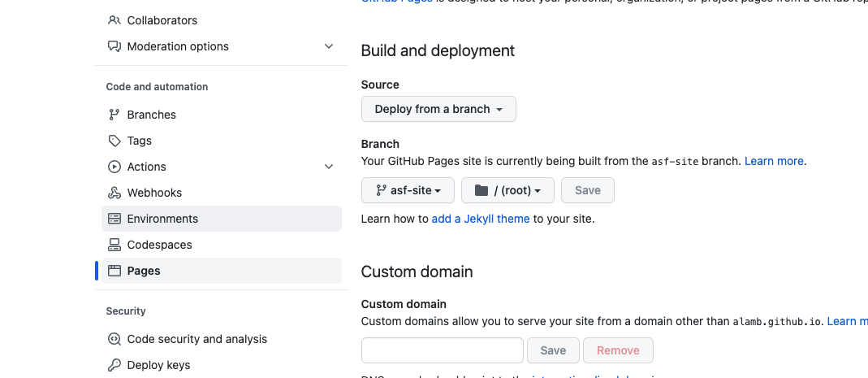Click the Webhooks icon in sidebar
This screenshot has width=868, height=378.
coord(114,193)
